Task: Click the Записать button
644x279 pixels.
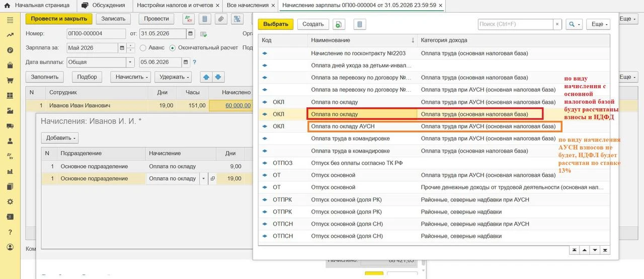Action: (113, 19)
